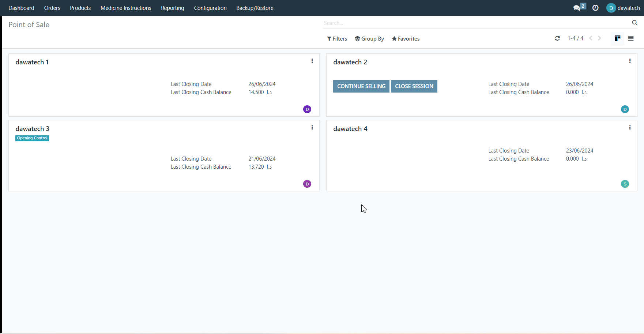
Task: Open the dawatech 3 card title
Action: click(x=32, y=129)
